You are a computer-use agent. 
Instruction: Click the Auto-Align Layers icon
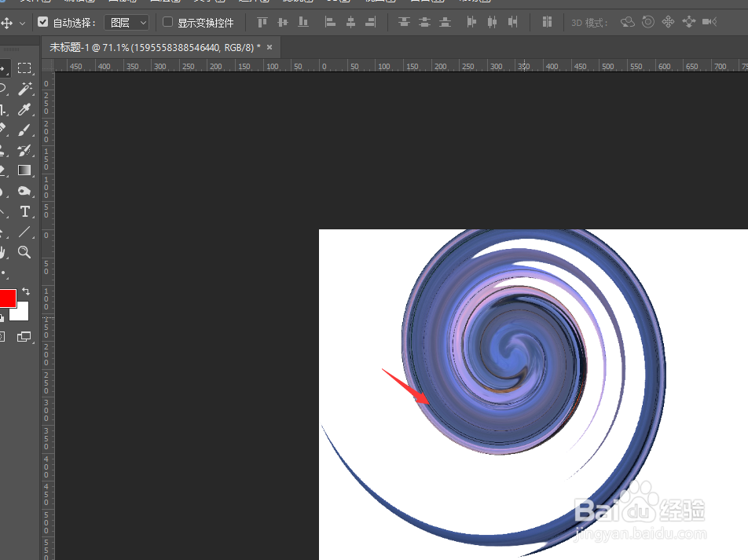[547, 22]
